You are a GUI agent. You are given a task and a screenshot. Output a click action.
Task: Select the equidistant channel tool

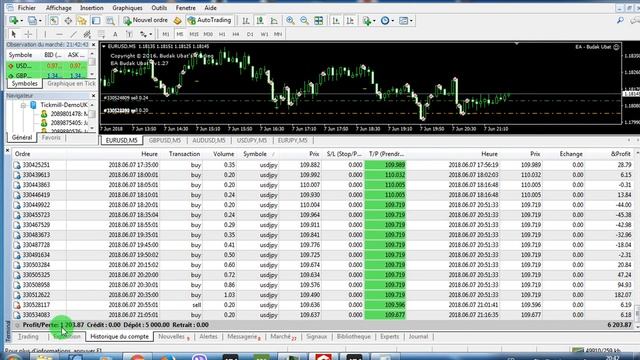coord(87,34)
